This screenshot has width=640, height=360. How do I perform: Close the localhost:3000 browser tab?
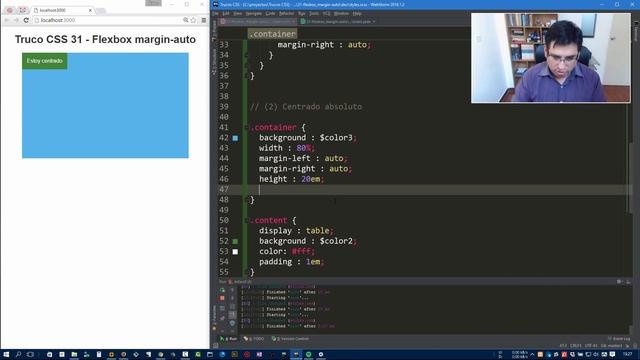click(90, 10)
